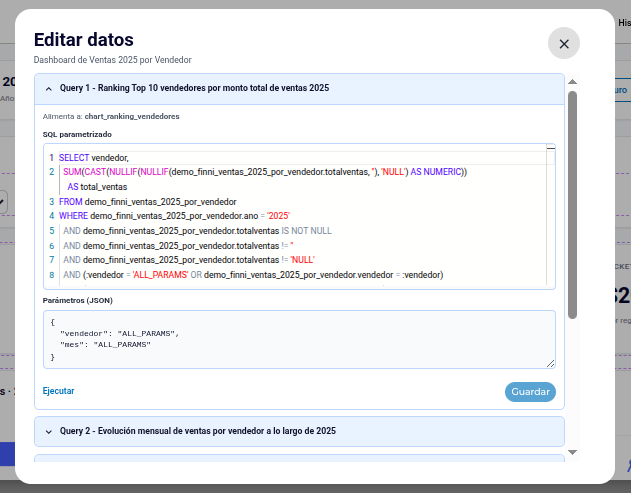631x493 pixels.
Task: Click SQL line 6 totalventas != ''
Action: 178,245
